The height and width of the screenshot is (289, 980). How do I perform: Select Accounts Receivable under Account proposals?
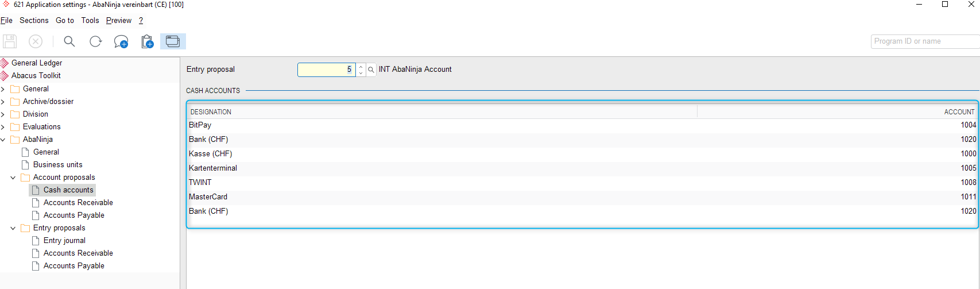(x=78, y=203)
